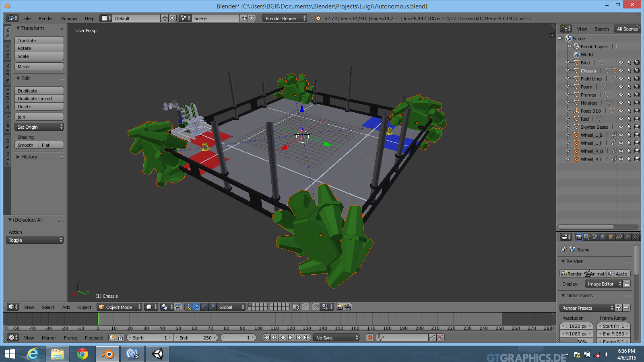Image resolution: width=644 pixels, height=362 pixels.
Task: Open the Object Mode dropdown
Action: pos(120,307)
